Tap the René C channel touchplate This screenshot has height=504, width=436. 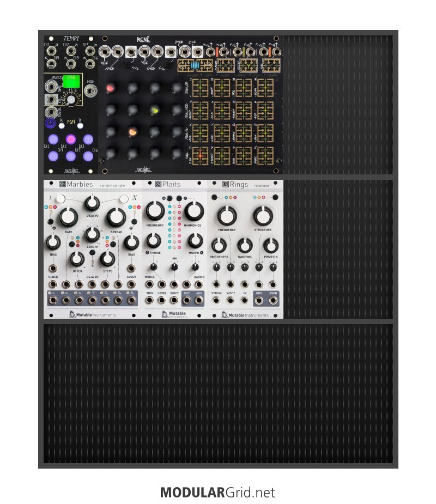click(x=271, y=65)
